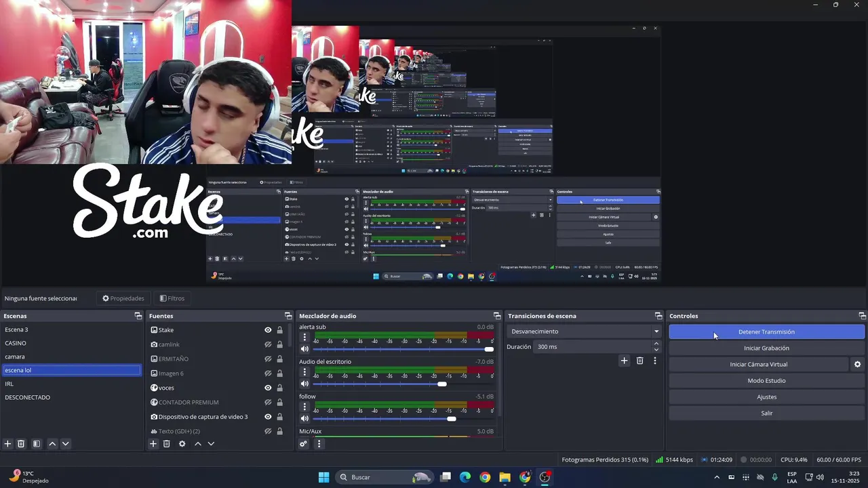Adjust alerta sub volume slider
The width and height of the screenshot is (868, 488).
tap(403, 349)
